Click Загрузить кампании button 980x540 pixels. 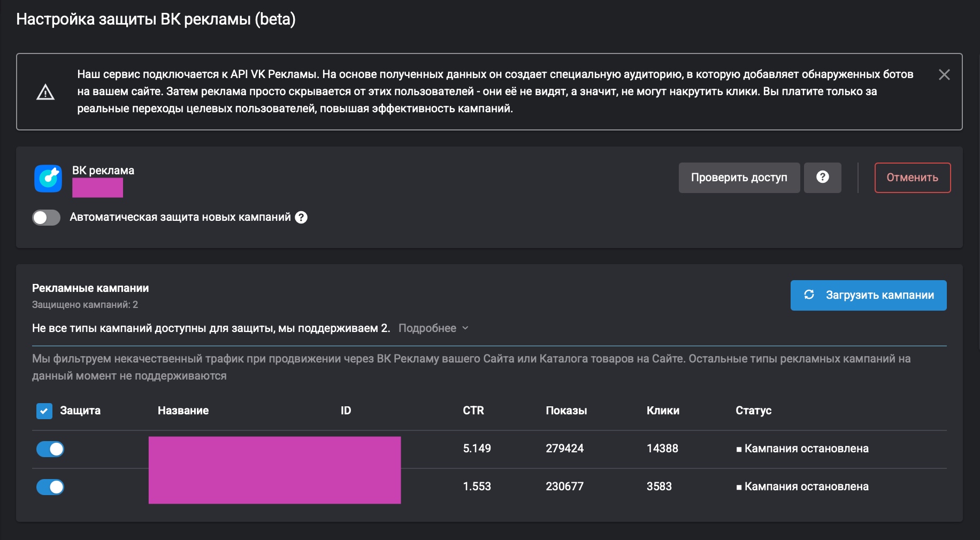[x=868, y=295]
